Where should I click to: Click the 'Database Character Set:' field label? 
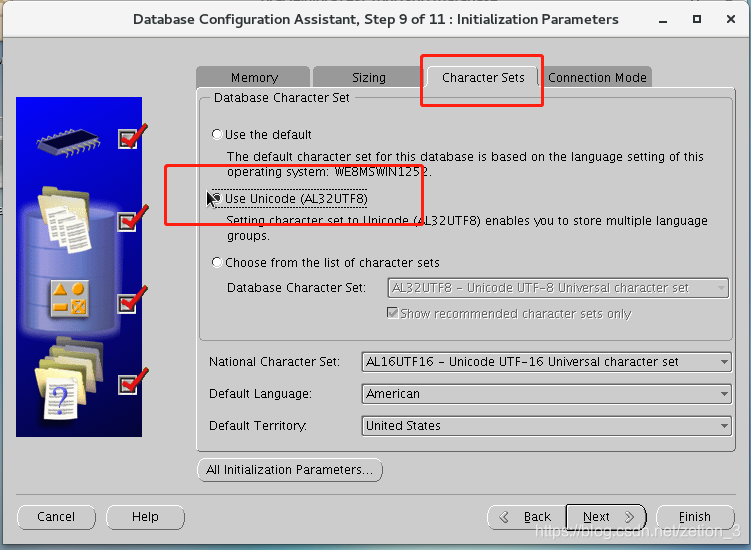coord(296,288)
